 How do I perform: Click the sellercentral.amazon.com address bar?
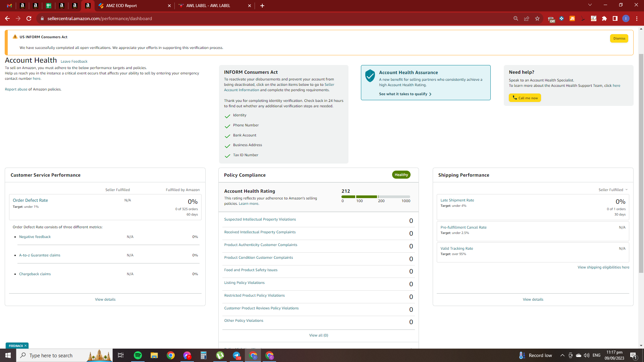(x=100, y=18)
